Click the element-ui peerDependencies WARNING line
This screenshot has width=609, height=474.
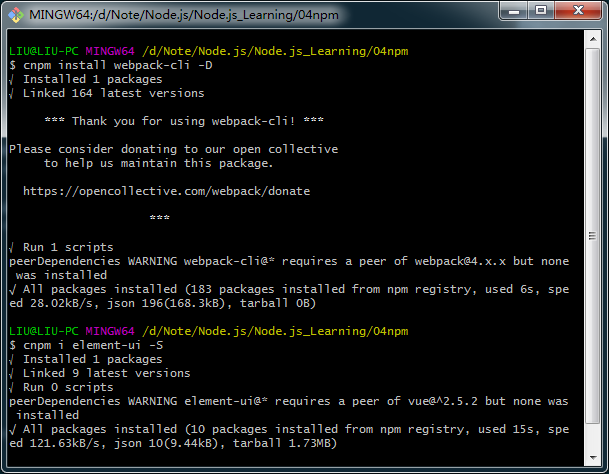(289, 401)
